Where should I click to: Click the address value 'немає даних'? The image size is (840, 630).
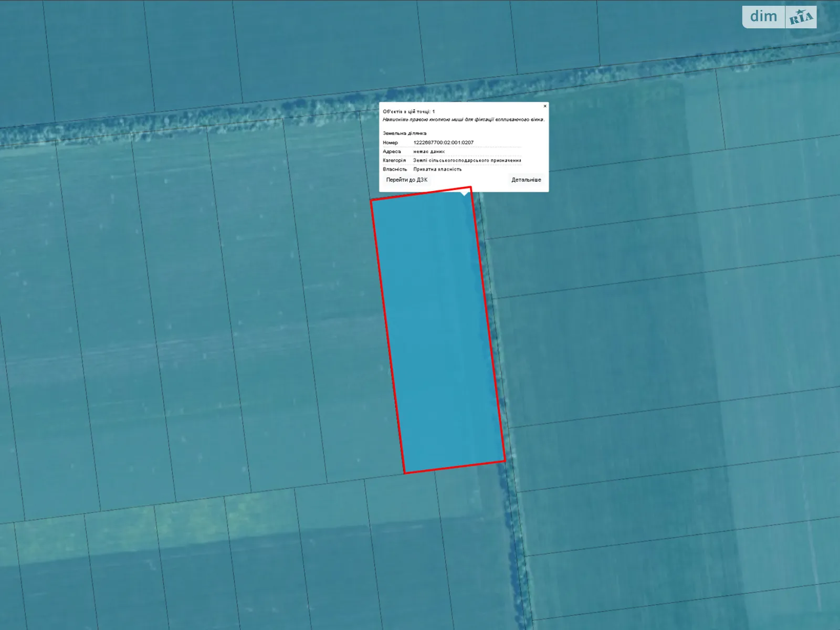point(428,151)
